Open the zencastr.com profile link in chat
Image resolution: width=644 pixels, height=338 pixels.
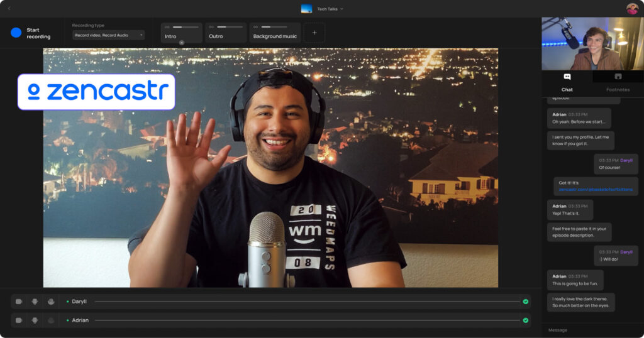click(x=594, y=189)
